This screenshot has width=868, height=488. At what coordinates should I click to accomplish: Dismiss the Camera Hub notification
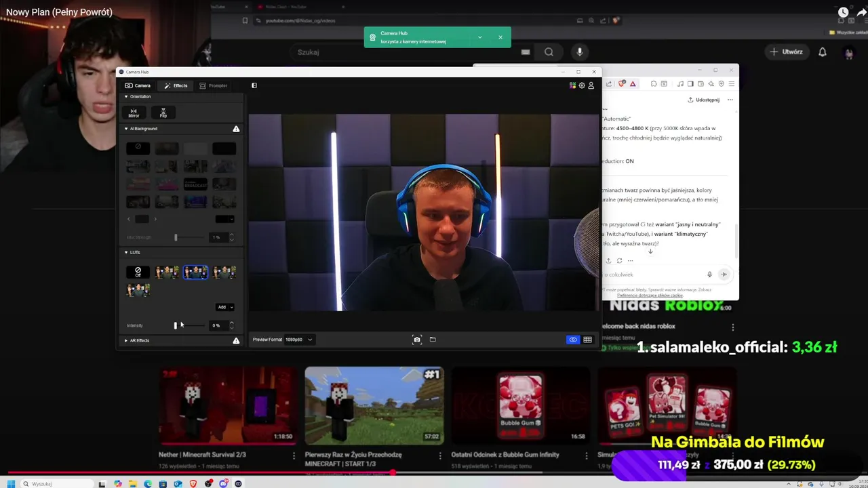tap(500, 37)
